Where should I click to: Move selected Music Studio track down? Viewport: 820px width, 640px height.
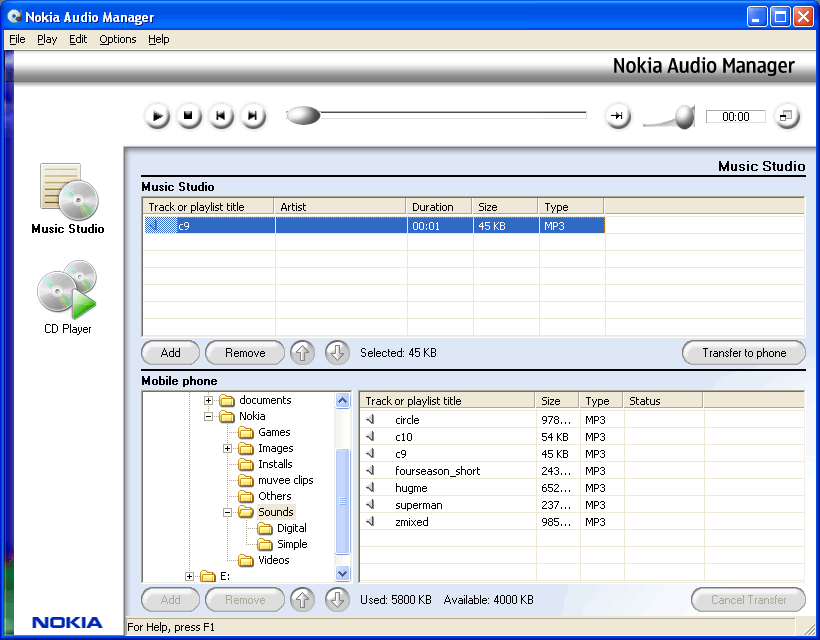[337, 353]
